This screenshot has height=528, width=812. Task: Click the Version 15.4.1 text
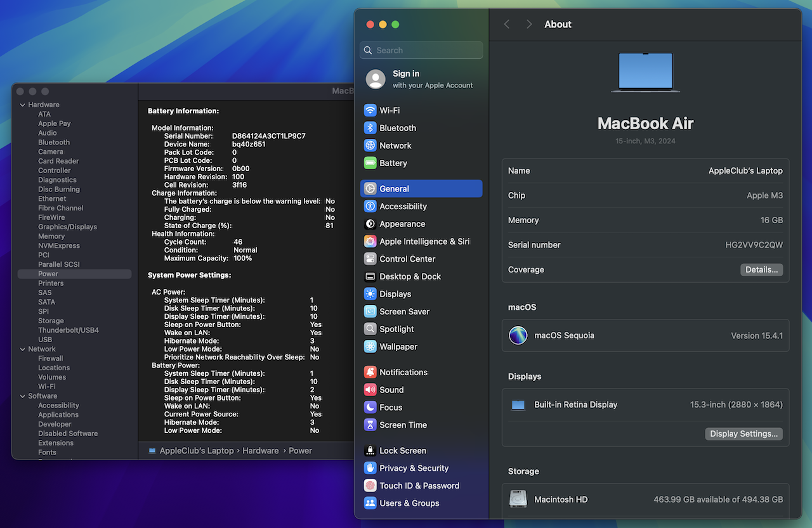pyautogui.click(x=757, y=335)
